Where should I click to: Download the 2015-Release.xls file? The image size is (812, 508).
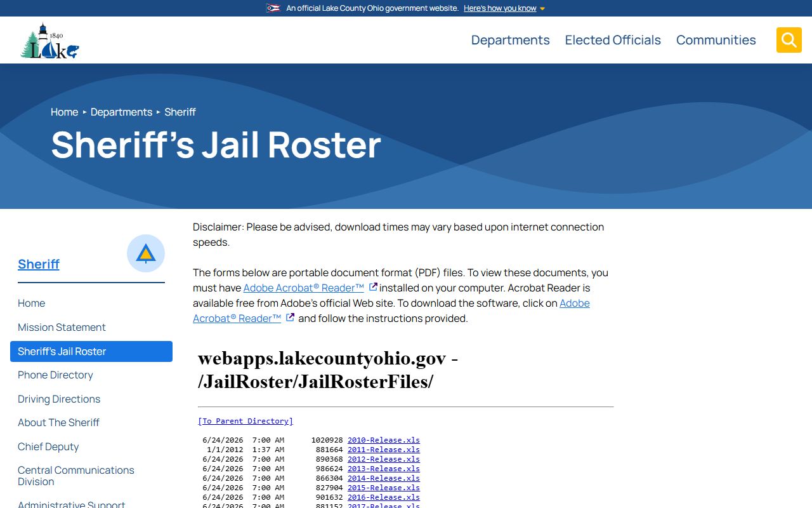tap(384, 488)
